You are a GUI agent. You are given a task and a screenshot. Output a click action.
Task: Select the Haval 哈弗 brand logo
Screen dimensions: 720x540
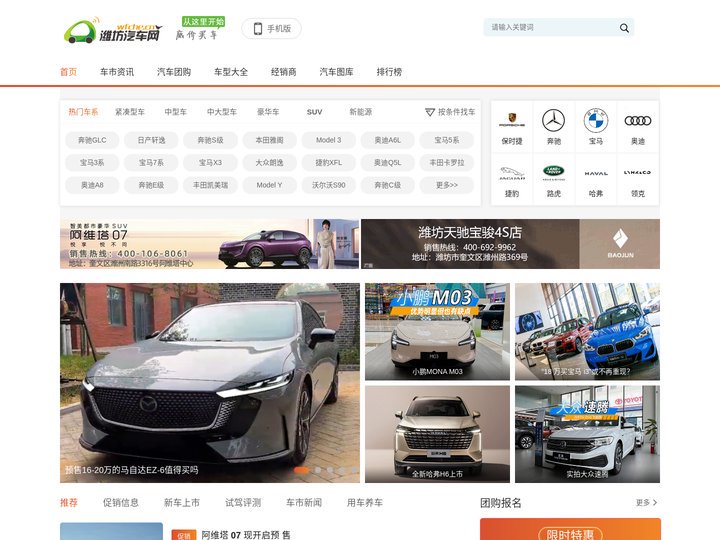[596, 173]
